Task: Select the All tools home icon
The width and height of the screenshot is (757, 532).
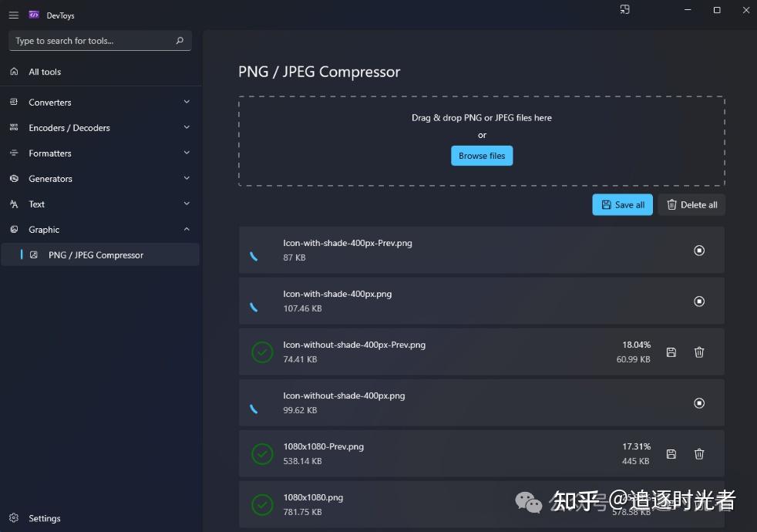Action: pos(14,72)
